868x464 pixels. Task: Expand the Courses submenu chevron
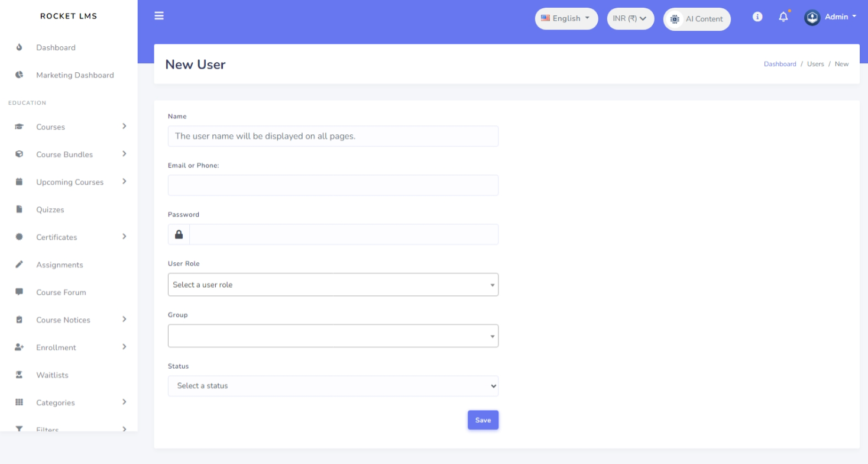[124, 126]
